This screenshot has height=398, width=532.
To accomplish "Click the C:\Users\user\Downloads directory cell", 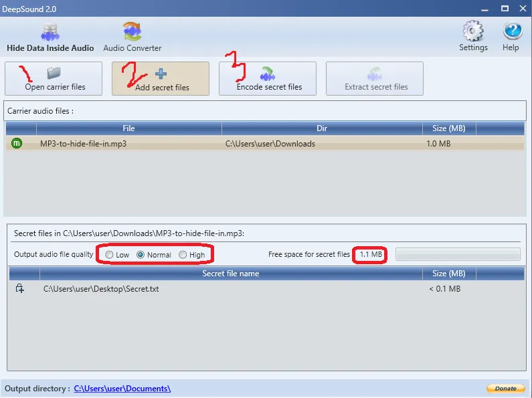I will [x=270, y=144].
